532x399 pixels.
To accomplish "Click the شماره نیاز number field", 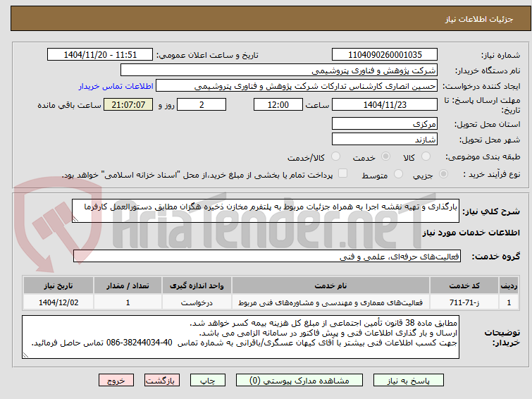I will 385,55.
